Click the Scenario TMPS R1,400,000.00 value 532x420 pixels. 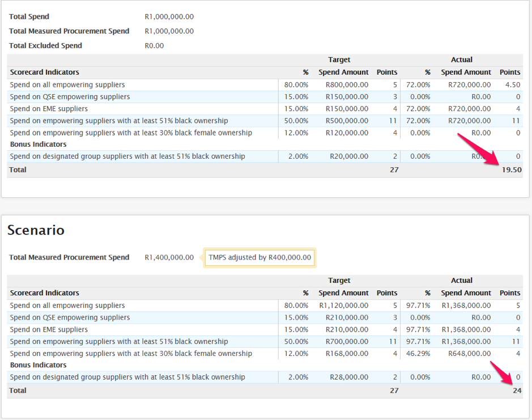click(x=169, y=257)
